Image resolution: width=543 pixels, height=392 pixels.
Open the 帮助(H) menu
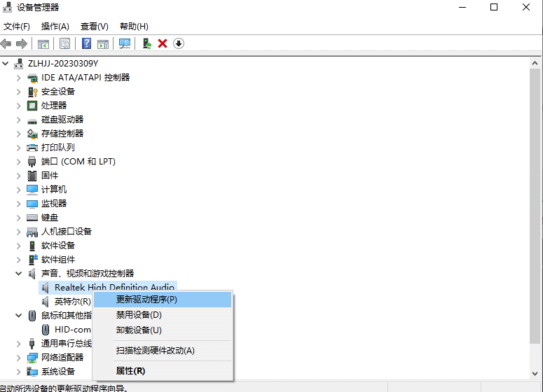[x=134, y=27]
